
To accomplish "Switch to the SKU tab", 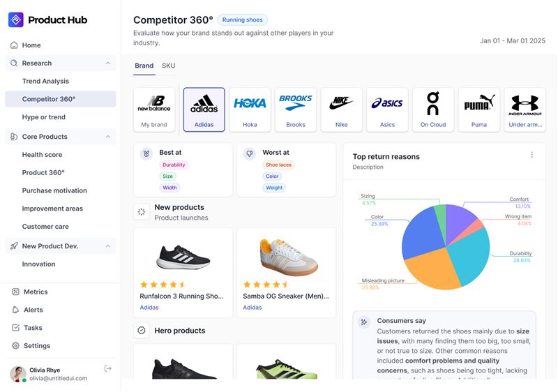I will coord(168,66).
